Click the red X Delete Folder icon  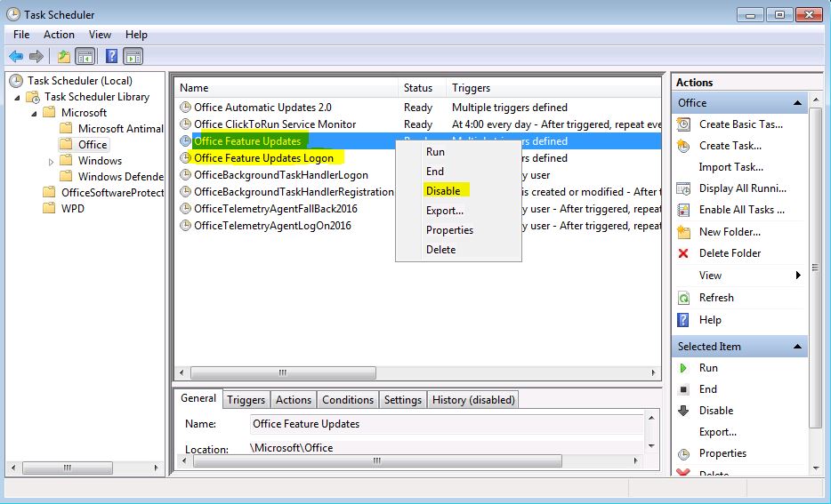[683, 253]
